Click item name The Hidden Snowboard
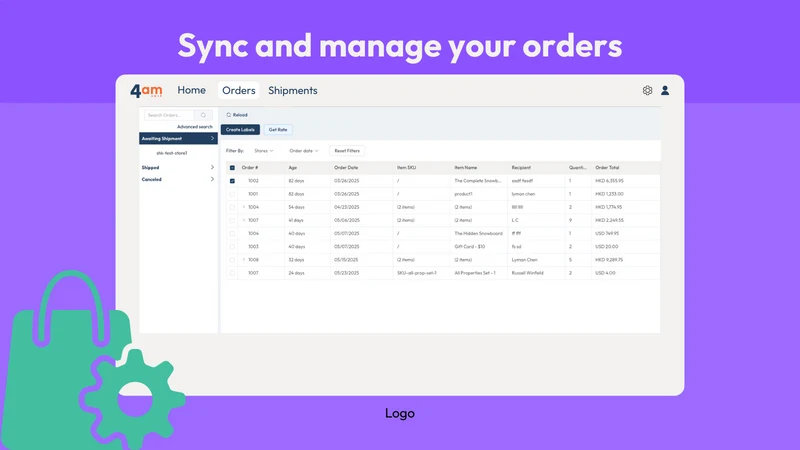The width and height of the screenshot is (800, 450). [479, 233]
